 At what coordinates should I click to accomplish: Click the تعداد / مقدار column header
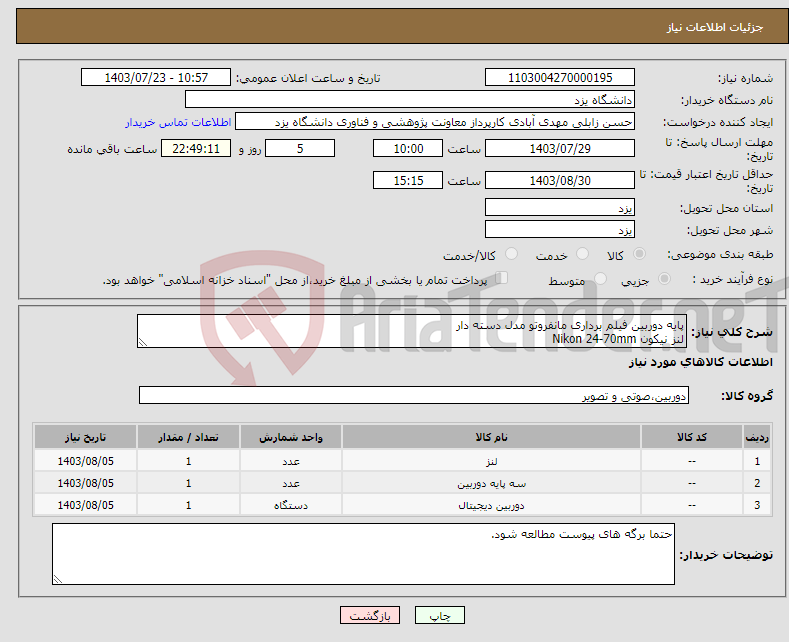[188, 437]
